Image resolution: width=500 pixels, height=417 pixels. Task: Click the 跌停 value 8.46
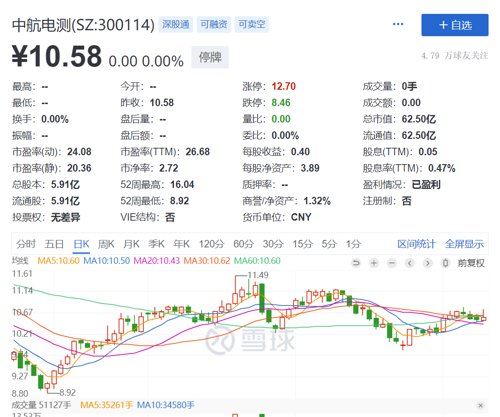(x=281, y=103)
